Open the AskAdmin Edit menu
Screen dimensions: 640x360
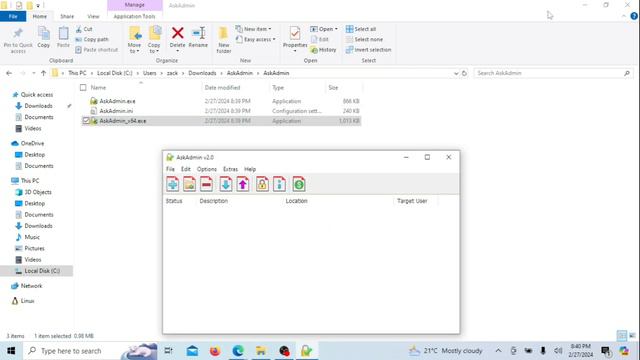(x=186, y=169)
